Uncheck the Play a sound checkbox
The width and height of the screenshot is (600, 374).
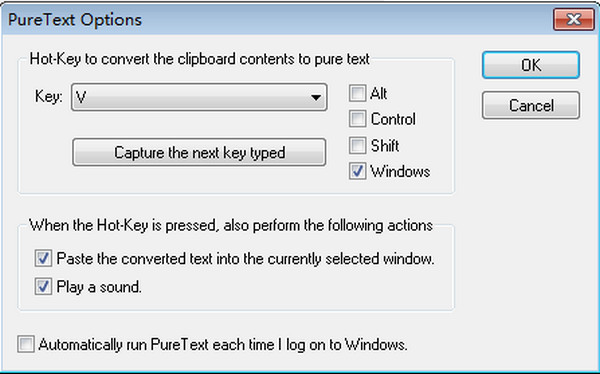tap(43, 286)
